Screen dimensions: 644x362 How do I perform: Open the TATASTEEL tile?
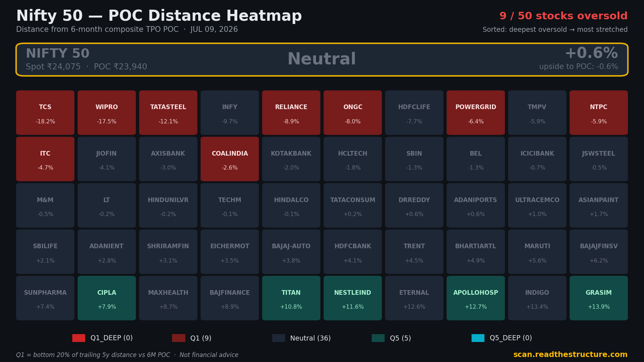pyautogui.click(x=168, y=113)
